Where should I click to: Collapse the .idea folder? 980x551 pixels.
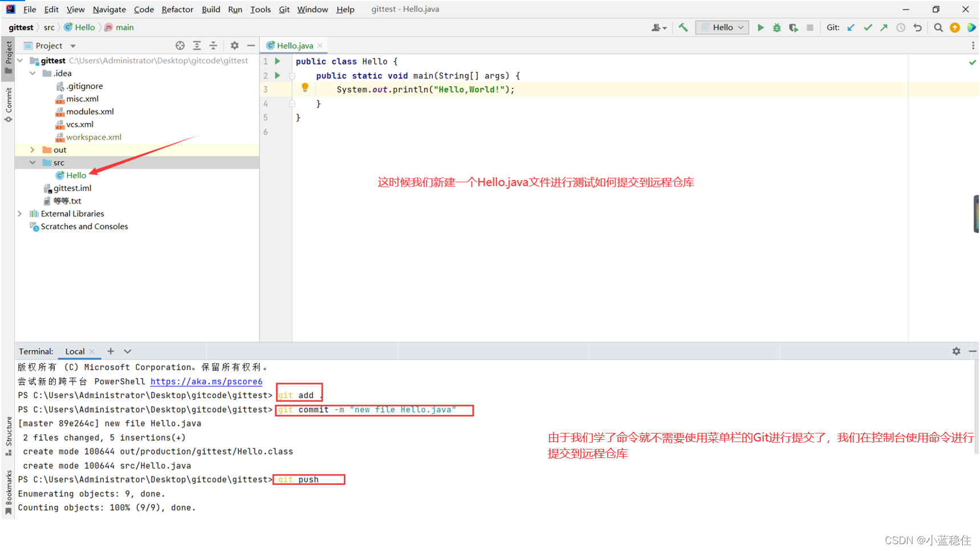(32, 73)
